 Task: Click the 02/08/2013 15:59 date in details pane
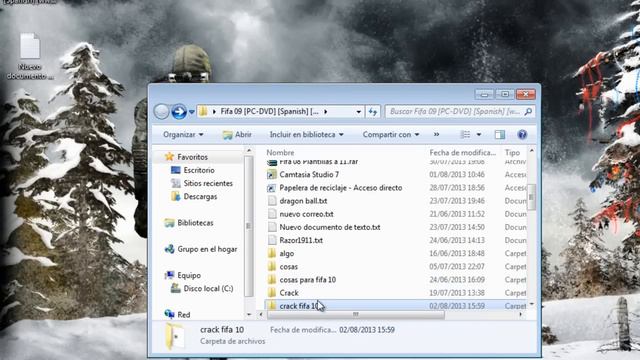pyautogui.click(x=367, y=330)
